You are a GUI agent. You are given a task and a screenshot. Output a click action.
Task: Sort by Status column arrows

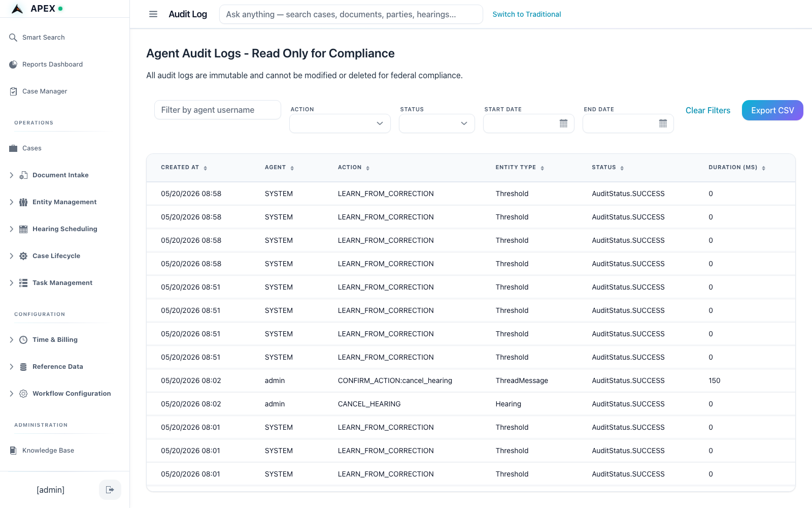click(622, 168)
